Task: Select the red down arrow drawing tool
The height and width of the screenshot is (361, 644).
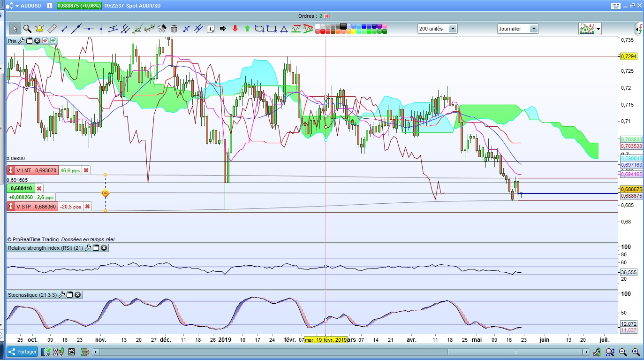Action: click(235, 29)
